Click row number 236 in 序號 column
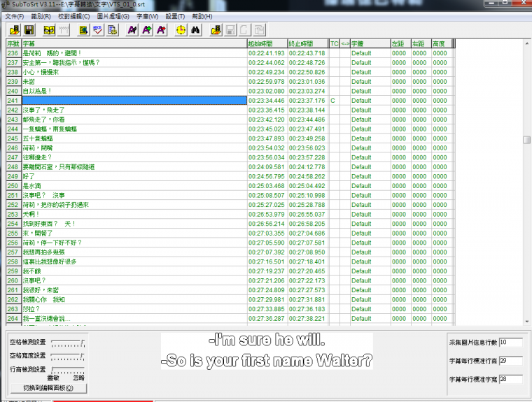The height and width of the screenshot is (402, 532). (x=14, y=53)
